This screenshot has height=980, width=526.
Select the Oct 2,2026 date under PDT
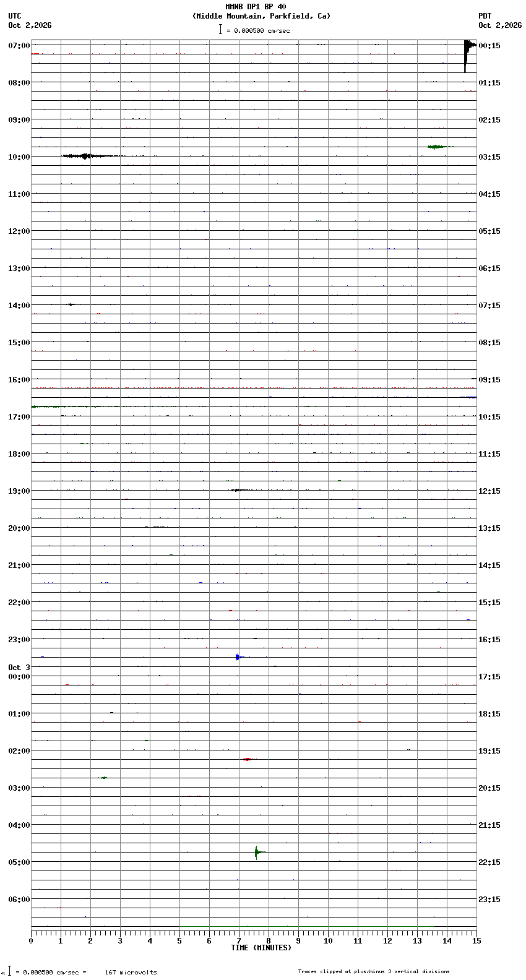pos(500,25)
